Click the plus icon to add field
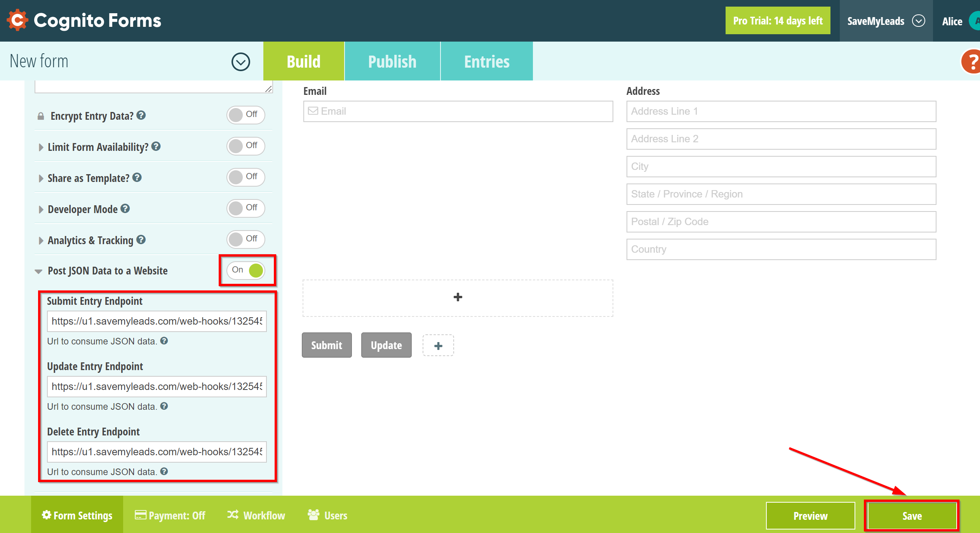 tap(458, 297)
